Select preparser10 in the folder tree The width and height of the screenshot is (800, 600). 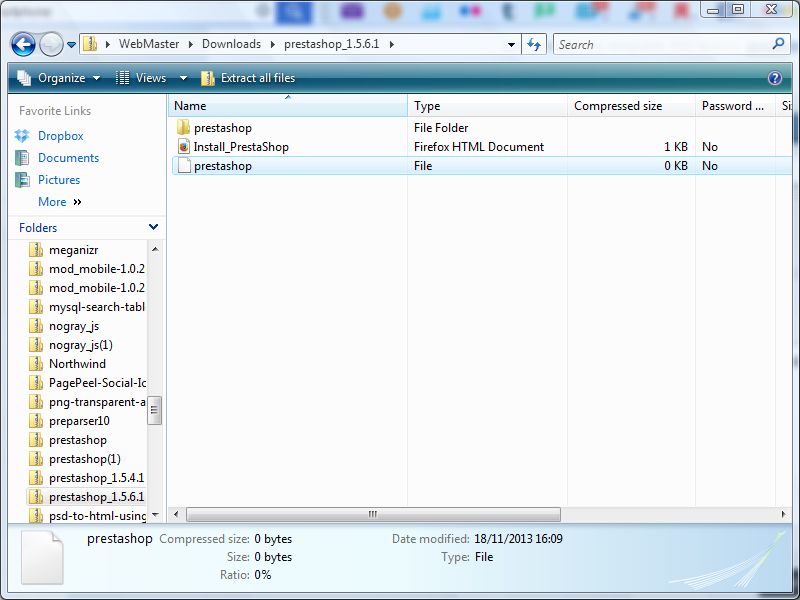[x=79, y=421]
